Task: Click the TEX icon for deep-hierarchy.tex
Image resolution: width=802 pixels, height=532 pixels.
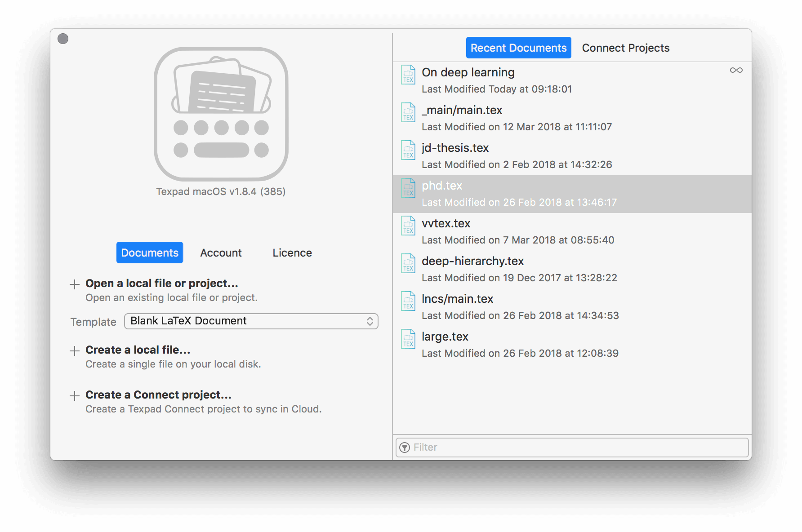Action: [408, 263]
